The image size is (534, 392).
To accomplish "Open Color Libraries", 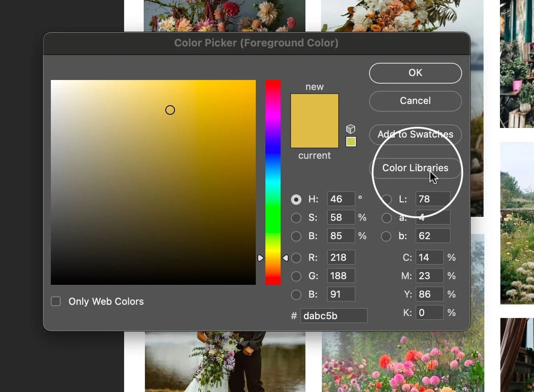I will point(416,168).
